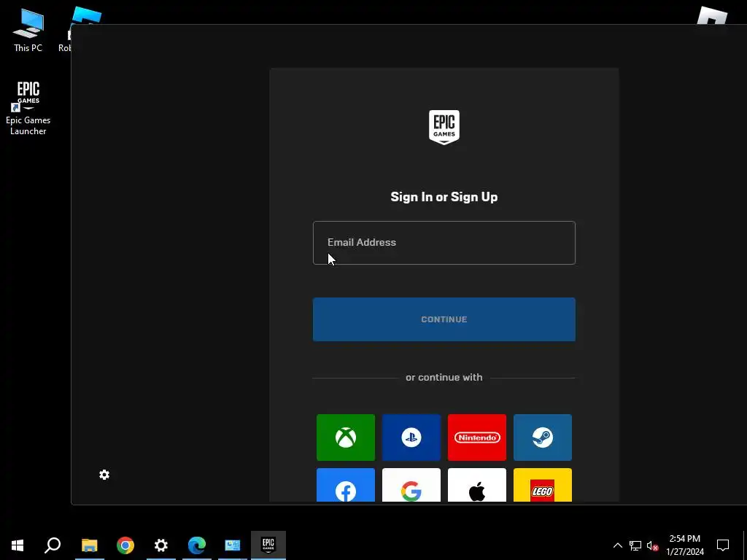Image resolution: width=747 pixels, height=560 pixels.
Task: Sign in using the Steam icon
Action: [543, 437]
